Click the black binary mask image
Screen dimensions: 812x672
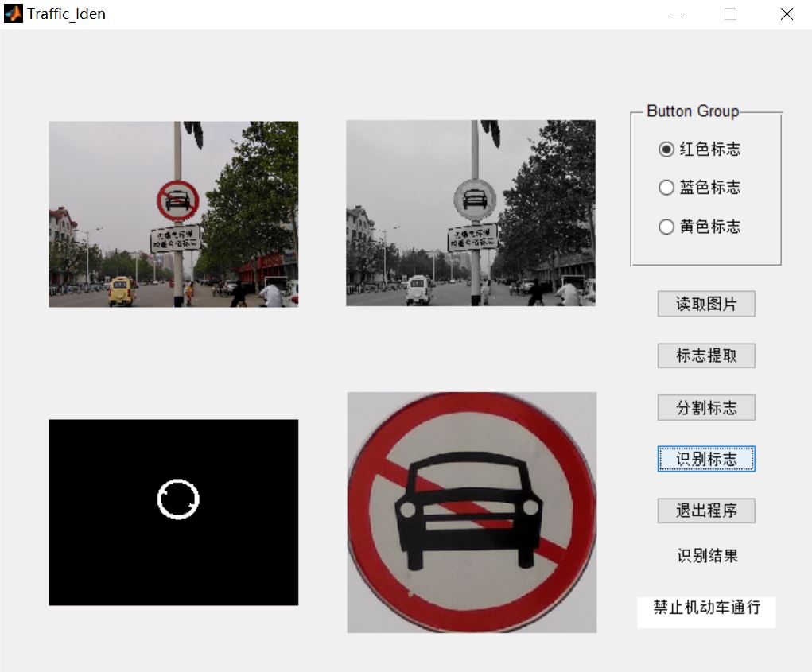click(x=119, y=557)
